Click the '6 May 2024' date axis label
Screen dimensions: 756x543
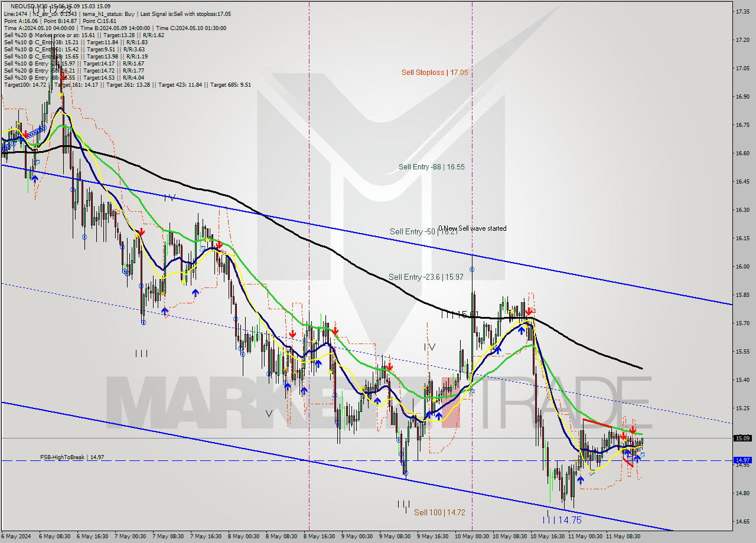[x=16, y=537]
